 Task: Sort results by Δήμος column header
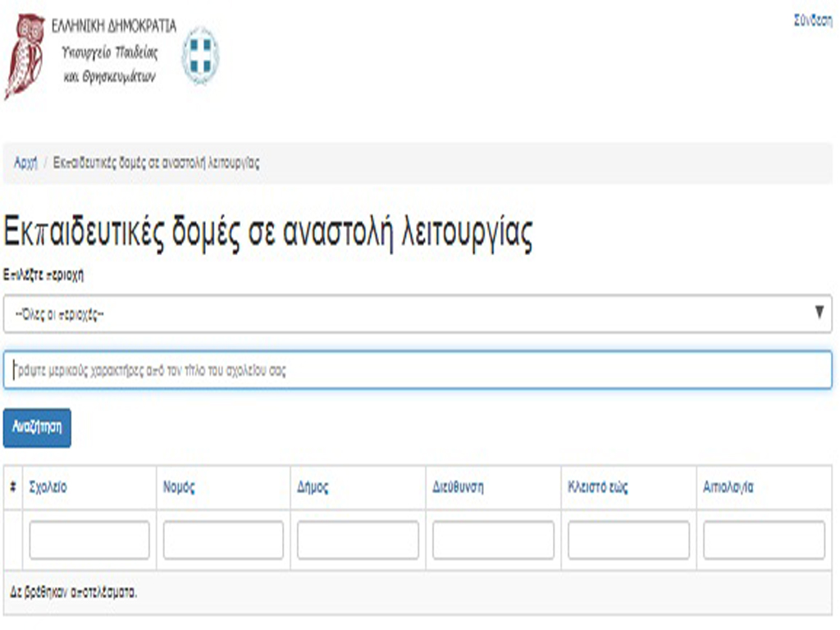coord(313,487)
